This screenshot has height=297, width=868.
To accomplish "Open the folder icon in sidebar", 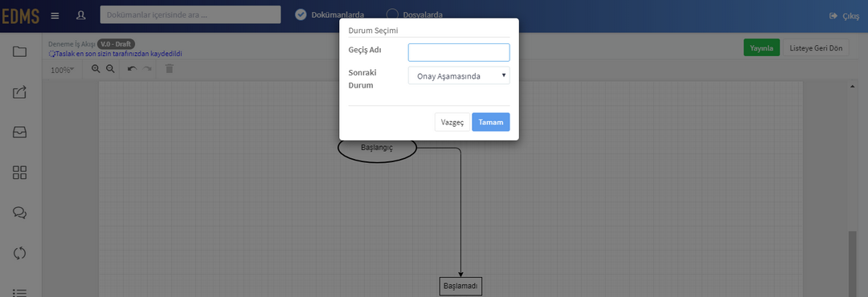I will pyautogui.click(x=20, y=51).
